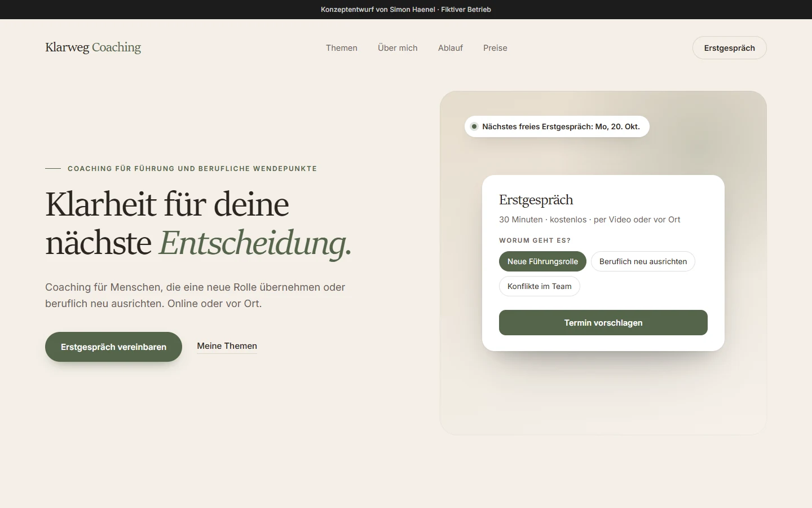Click the paragraph starting Coaching für Menschen
This screenshot has height=508, width=812.
[195, 295]
